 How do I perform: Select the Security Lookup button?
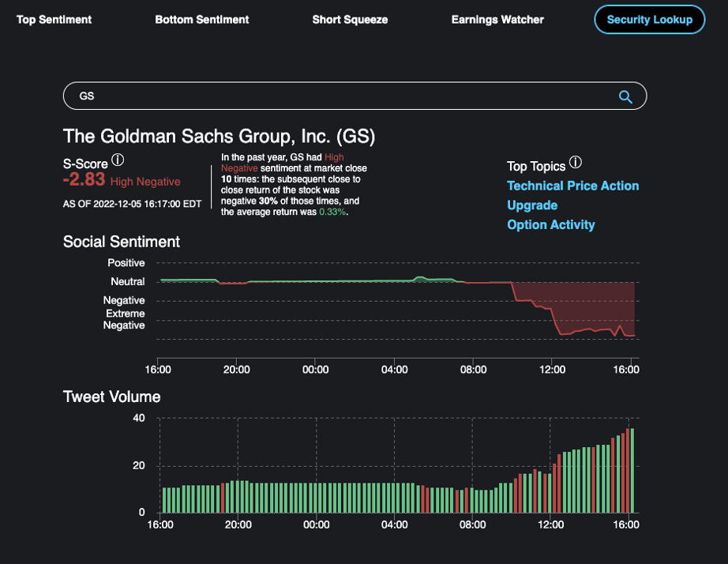649,20
